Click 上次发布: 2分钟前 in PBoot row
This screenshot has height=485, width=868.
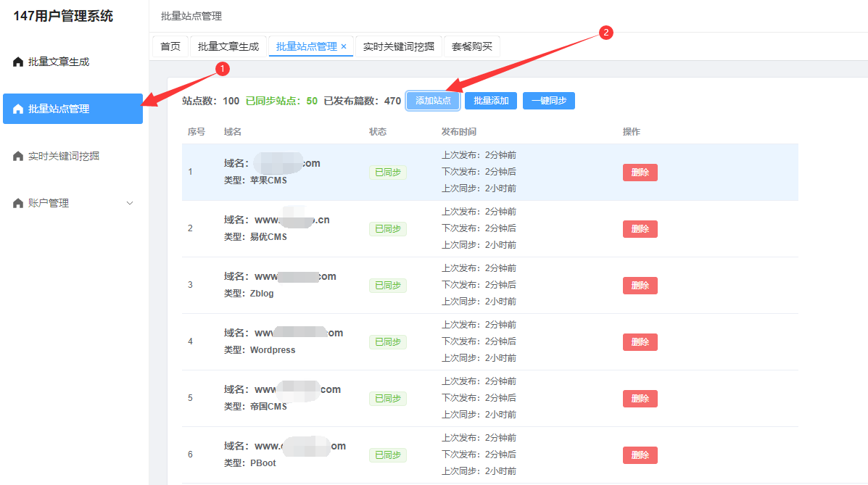479,437
